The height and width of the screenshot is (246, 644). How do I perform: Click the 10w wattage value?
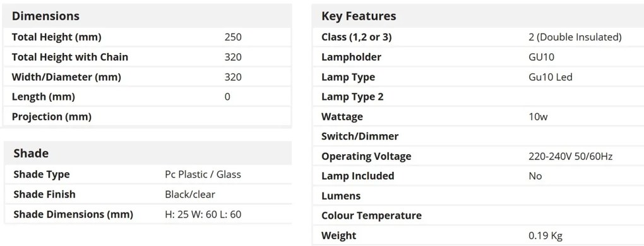[x=538, y=117]
